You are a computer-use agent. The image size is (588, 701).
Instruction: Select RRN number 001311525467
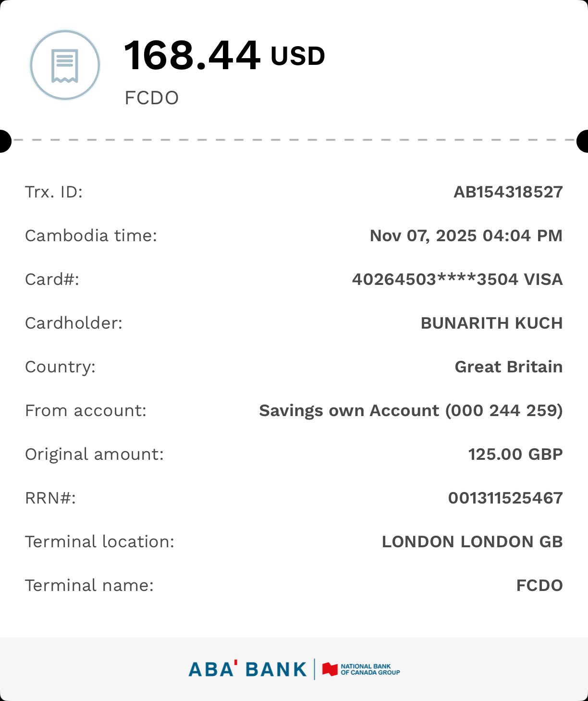505,498
